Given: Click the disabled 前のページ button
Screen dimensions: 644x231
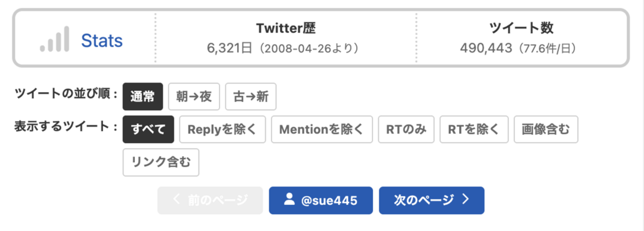Looking at the screenshot, I should (x=210, y=200).
